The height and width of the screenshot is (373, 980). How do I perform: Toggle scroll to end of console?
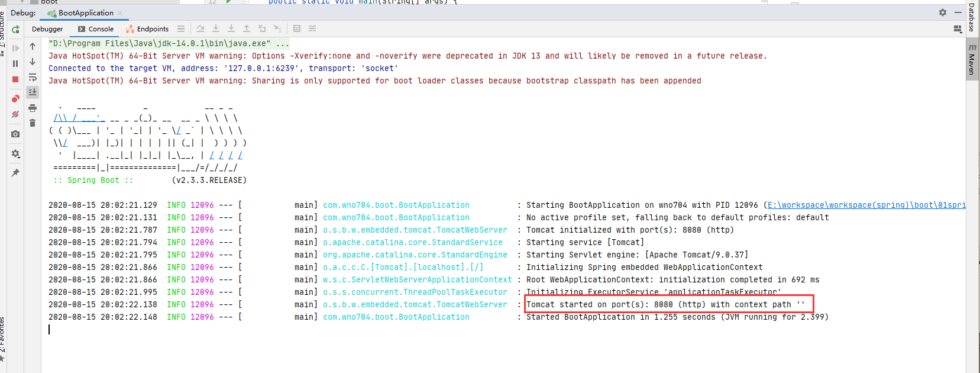33,92
